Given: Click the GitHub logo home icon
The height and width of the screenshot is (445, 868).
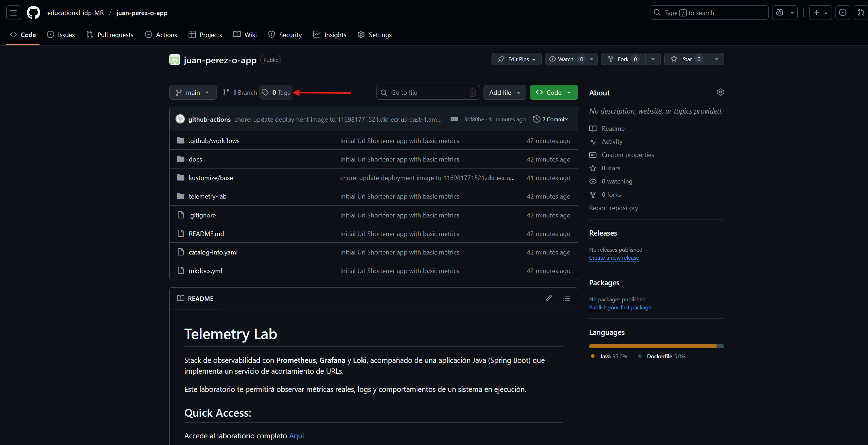Looking at the screenshot, I should [x=34, y=13].
